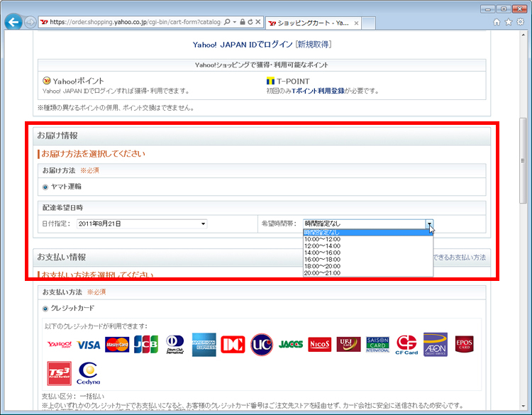The height and width of the screenshot is (415, 532).
Task: Choose 時間指定なし in the list
Action: point(367,233)
